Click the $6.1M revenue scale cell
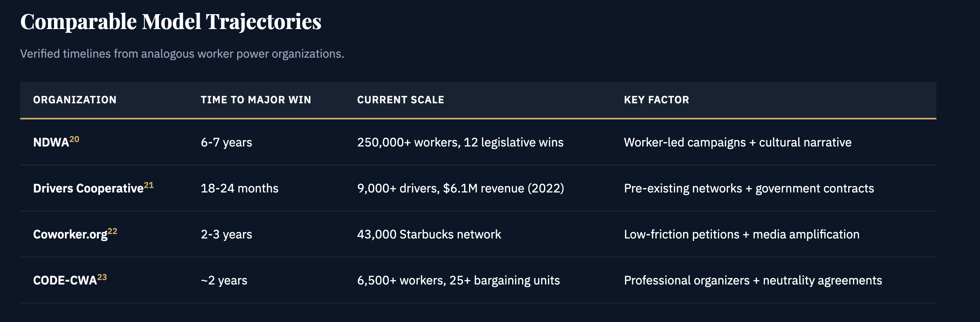Image resolution: width=980 pixels, height=322 pixels. pyautogui.click(x=461, y=188)
